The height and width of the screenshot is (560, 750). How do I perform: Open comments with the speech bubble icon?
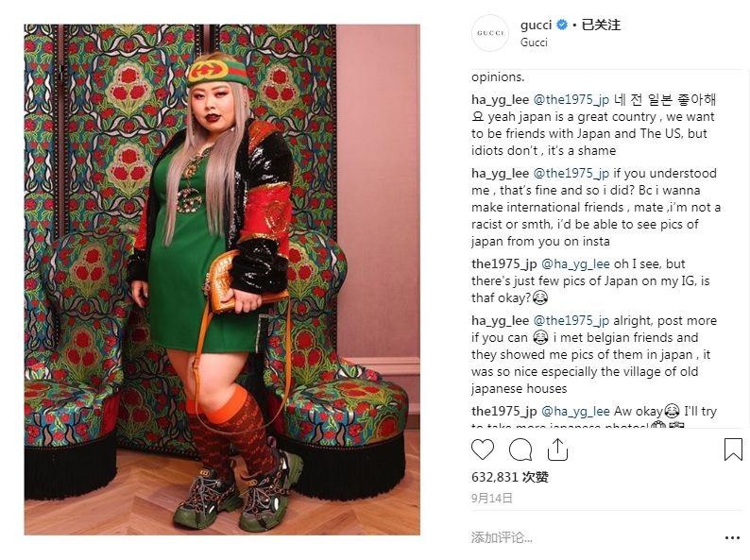pos(520,450)
